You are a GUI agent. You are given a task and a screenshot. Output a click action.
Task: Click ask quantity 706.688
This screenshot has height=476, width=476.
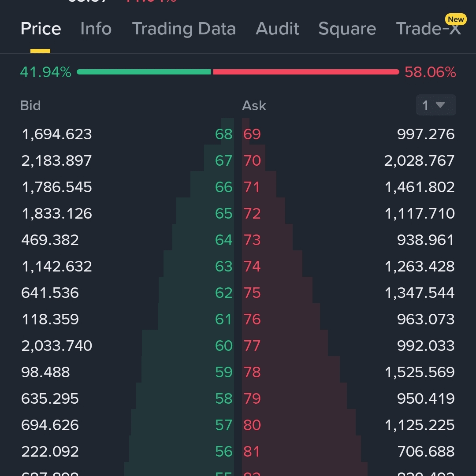426,451
